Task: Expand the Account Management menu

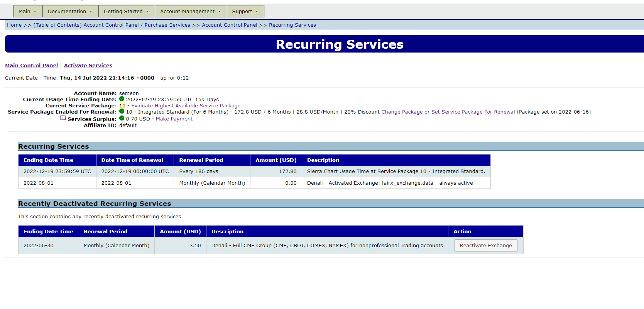Action: tap(191, 11)
